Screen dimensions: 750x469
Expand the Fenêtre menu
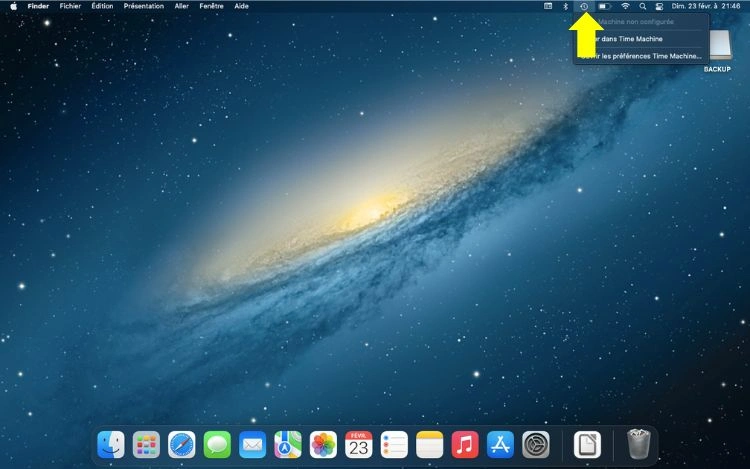click(x=211, y=6)
